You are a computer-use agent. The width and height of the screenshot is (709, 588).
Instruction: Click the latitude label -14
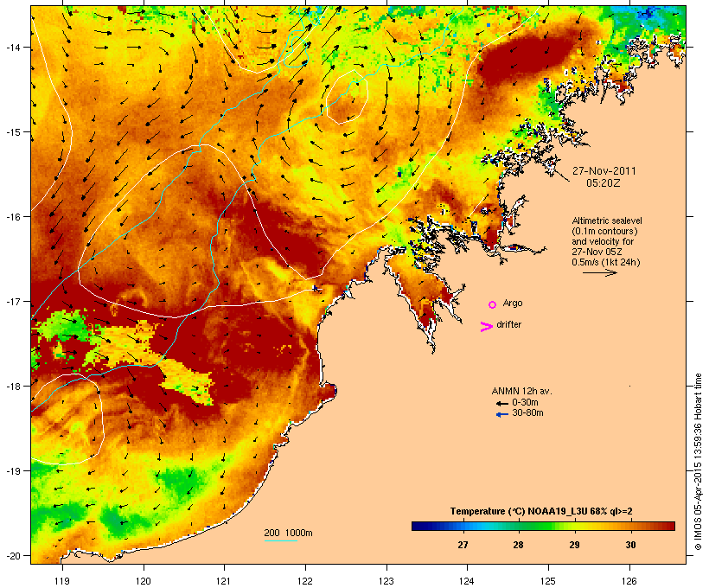coord(12,47)
